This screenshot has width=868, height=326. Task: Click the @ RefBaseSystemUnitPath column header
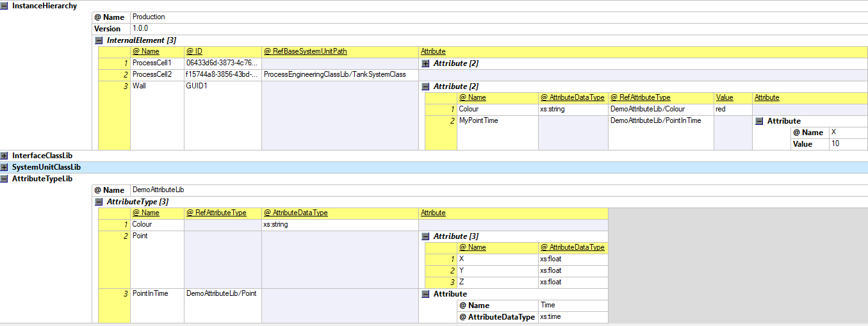coord(305,51)
